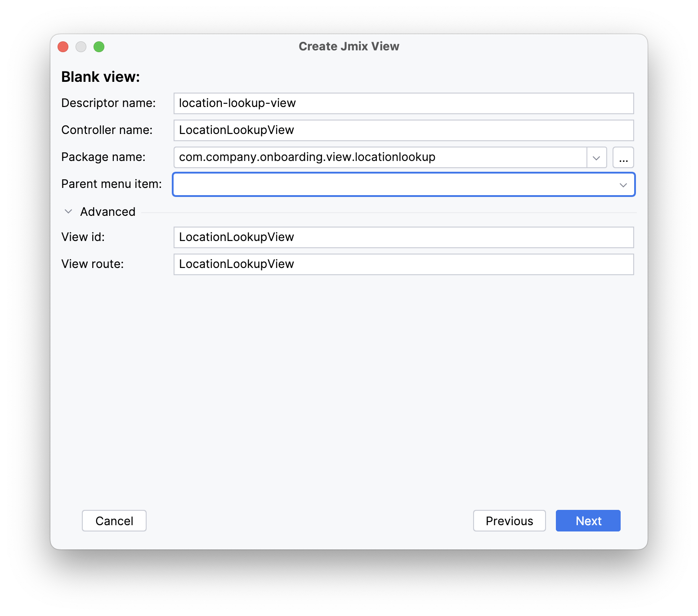698x616 pixels.
Task: Click the Previous button
Action: tap(509, 521)
